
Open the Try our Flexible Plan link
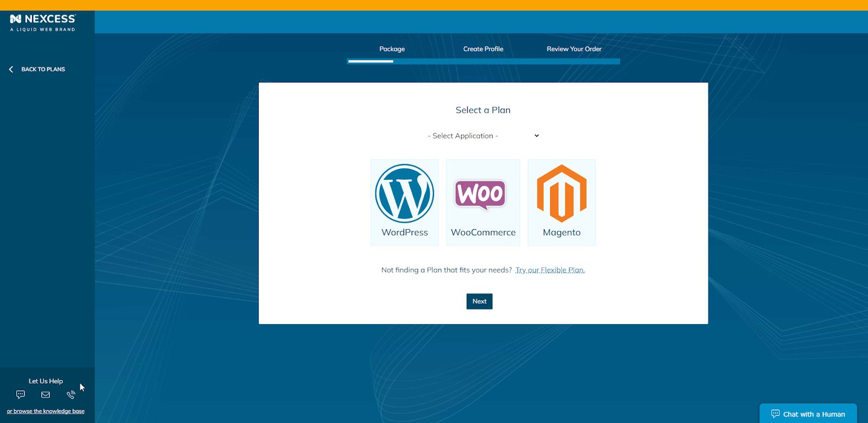[x=550, y=270]
